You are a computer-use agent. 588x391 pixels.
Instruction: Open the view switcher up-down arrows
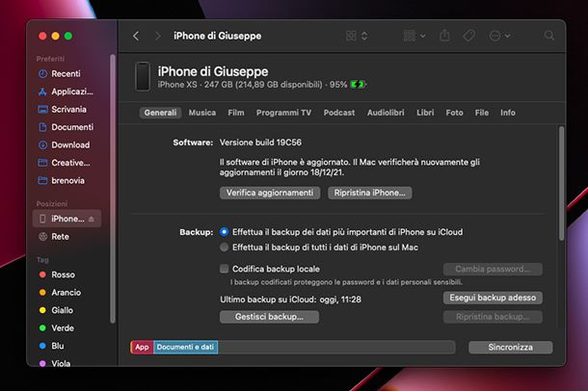364,36
